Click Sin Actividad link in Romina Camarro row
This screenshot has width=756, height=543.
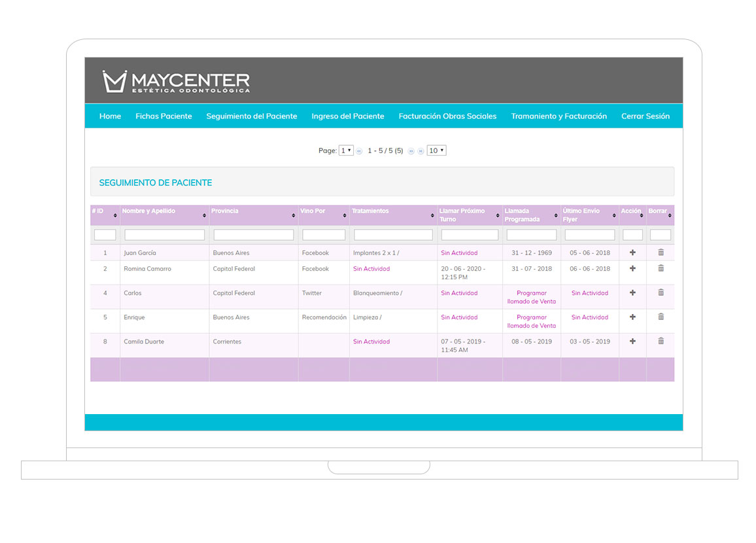(371, 269)
